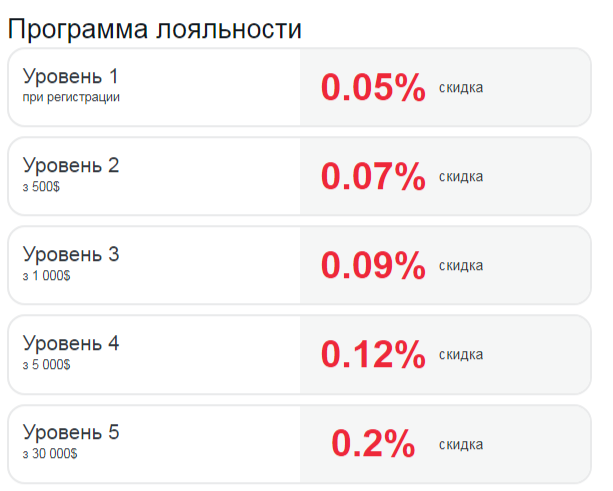This screenshot has height=491, width=613.
Task: Click скидка label next to 0.2%
Action: click(461, 444)
